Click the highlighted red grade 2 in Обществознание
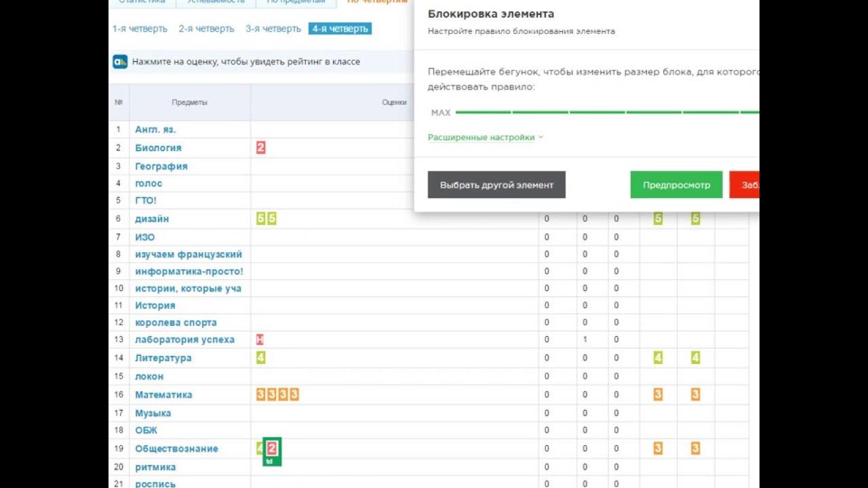The image size is (868, 488). click(x=271, y=448)
